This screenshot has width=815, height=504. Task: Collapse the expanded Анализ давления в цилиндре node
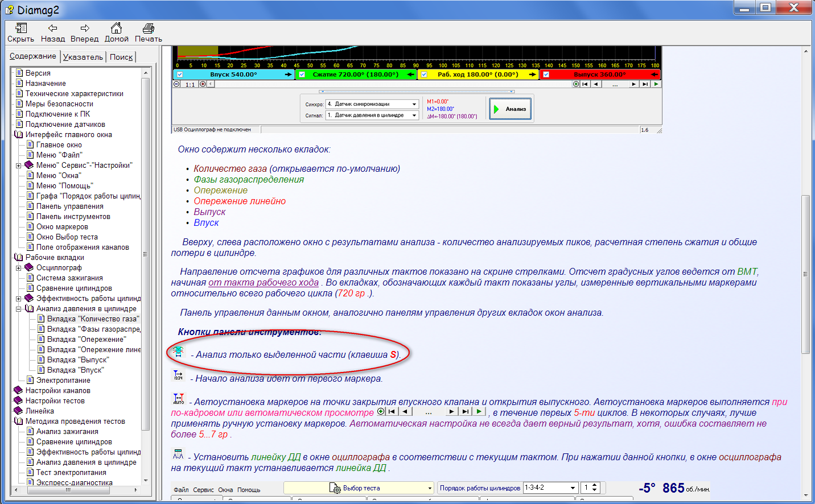[x=18, y=309]
